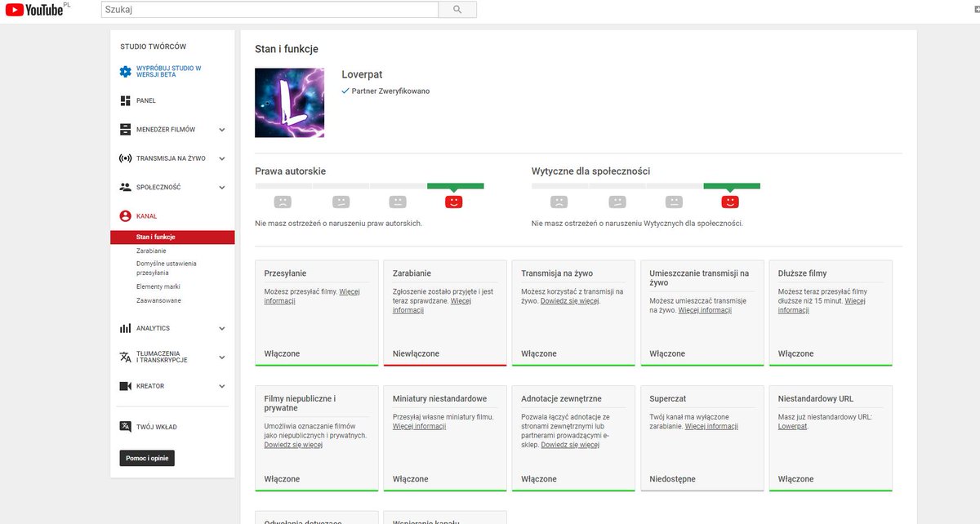
Task: Click Dowiedz się więcej in Transmisja na żywo
Action: coord(569,301)
